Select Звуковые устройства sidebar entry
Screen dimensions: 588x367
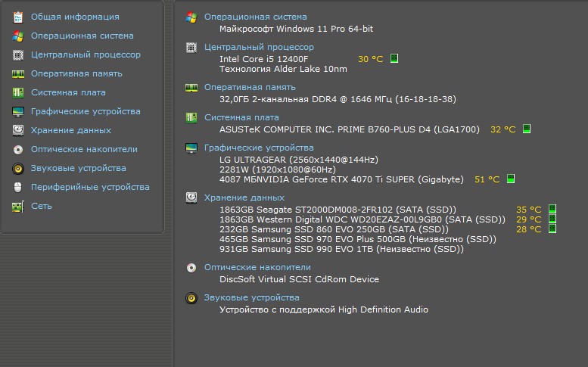point(79,168)
